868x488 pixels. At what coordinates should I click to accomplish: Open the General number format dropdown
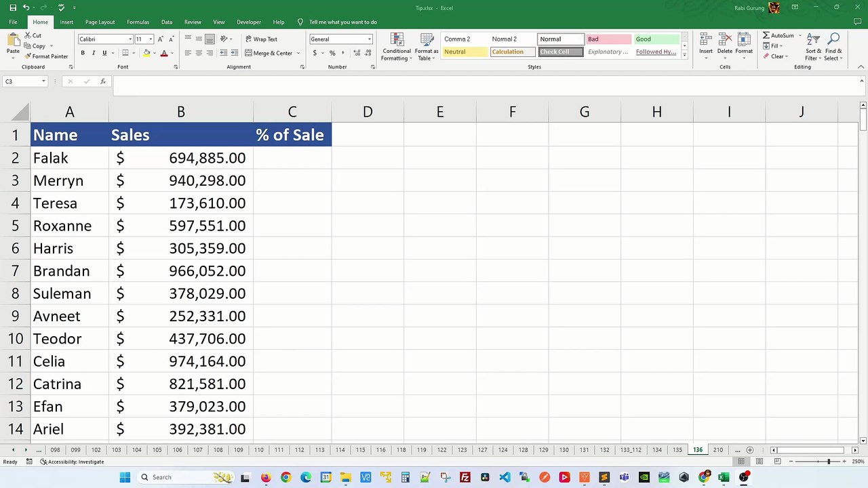tap(370, 39)
